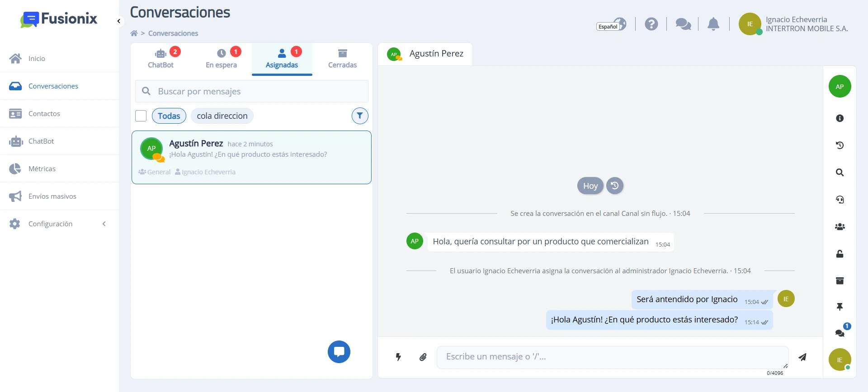868x392 pixels.
Task: Switch to the ChatBot conversations tab
Action: pos(161,59)
